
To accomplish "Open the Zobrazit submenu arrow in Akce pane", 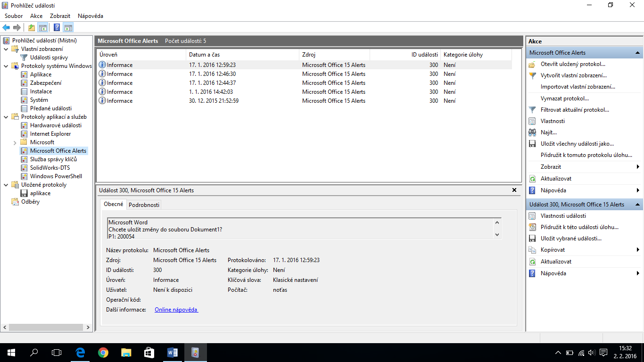I will (x=638, y=167).
